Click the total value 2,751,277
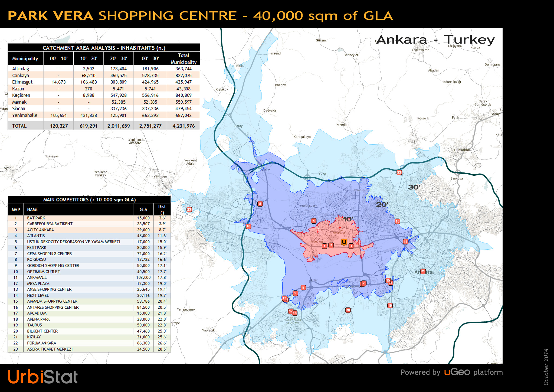Image resolution: width=554 pixels, height=392 pixels. click(x=150, y=126)
